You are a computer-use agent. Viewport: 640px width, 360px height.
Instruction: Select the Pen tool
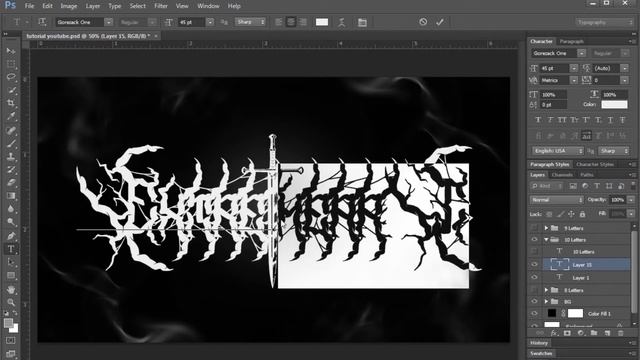[x=11, y=236]
